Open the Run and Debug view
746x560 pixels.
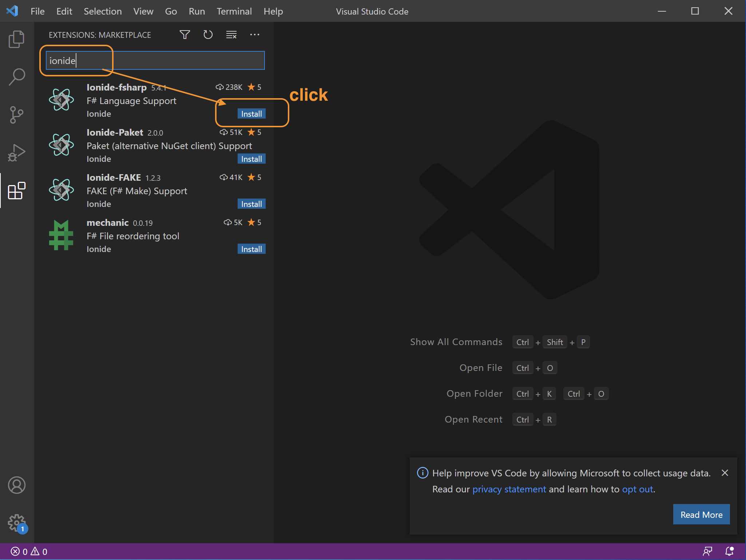[16, 152]
